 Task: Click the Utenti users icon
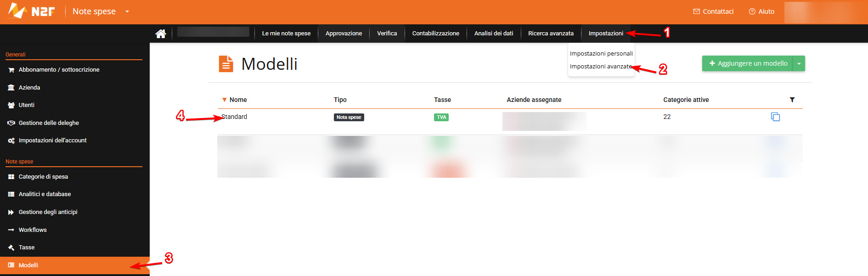click(x=11, y=105)
